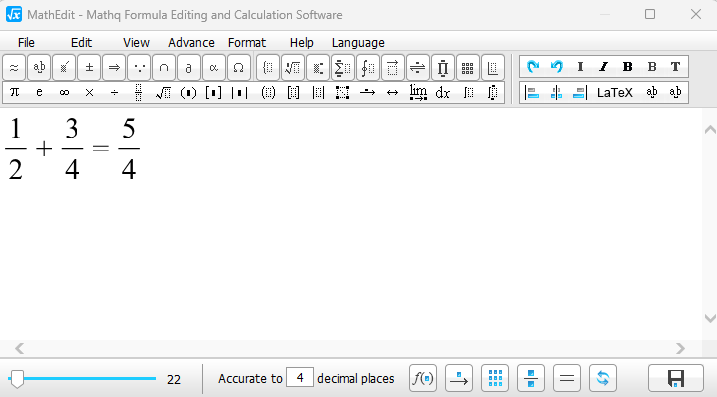
Task: Click the bottom blue matrix grid button
Action: (x=495, y=378)
